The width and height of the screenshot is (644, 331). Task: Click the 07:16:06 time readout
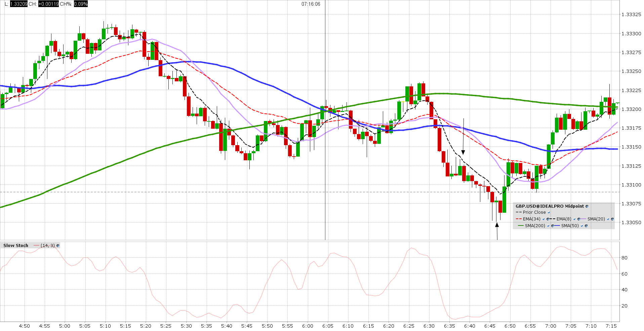311,4
